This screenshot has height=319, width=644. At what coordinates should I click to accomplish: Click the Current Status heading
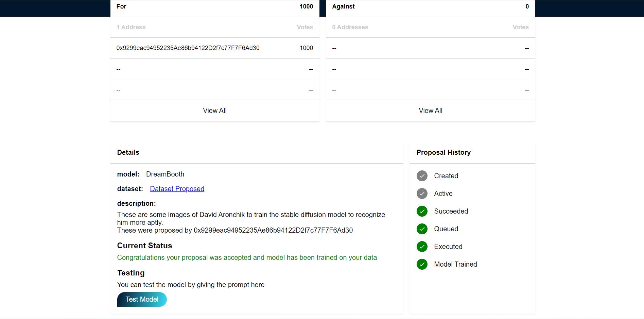pyautogui.click(x=144, y=246)
